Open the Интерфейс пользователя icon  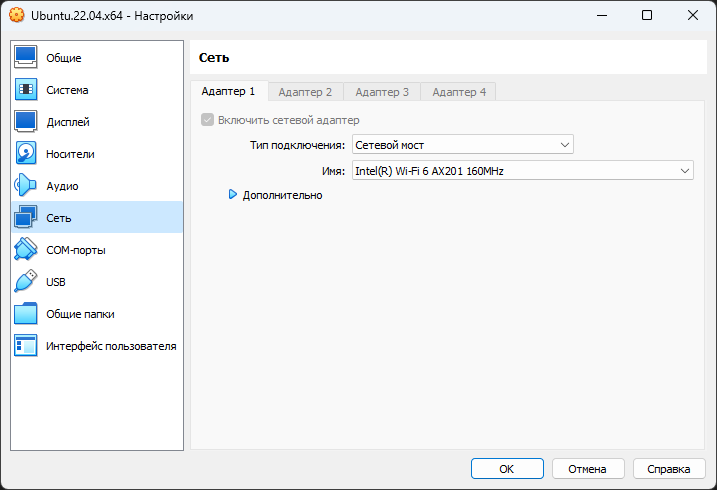pyautogui.click(x=26, y=346)
